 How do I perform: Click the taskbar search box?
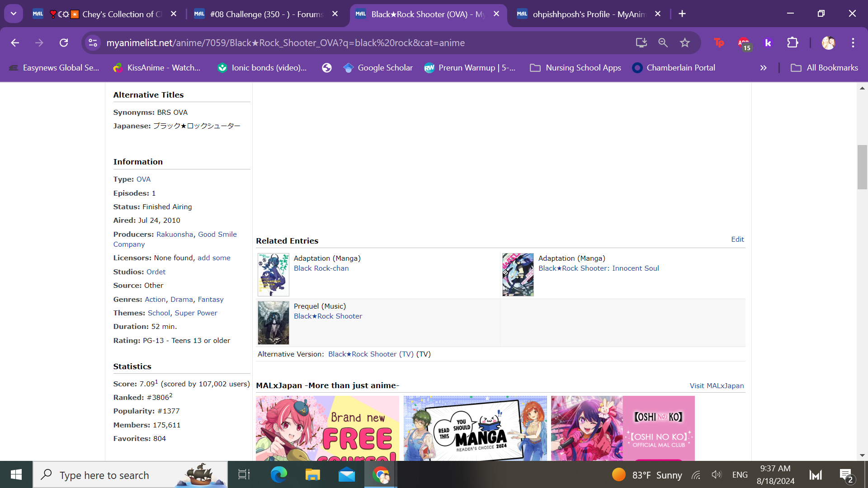(130, 475)
